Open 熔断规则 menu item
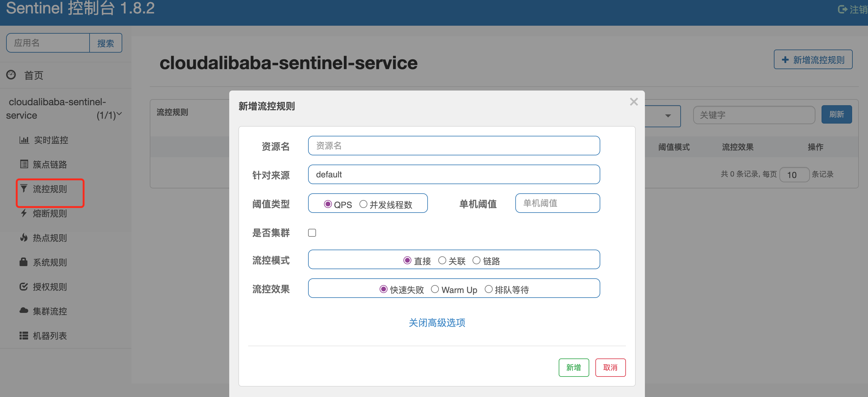Screen dimensions: 868x397 coord(50,213)
